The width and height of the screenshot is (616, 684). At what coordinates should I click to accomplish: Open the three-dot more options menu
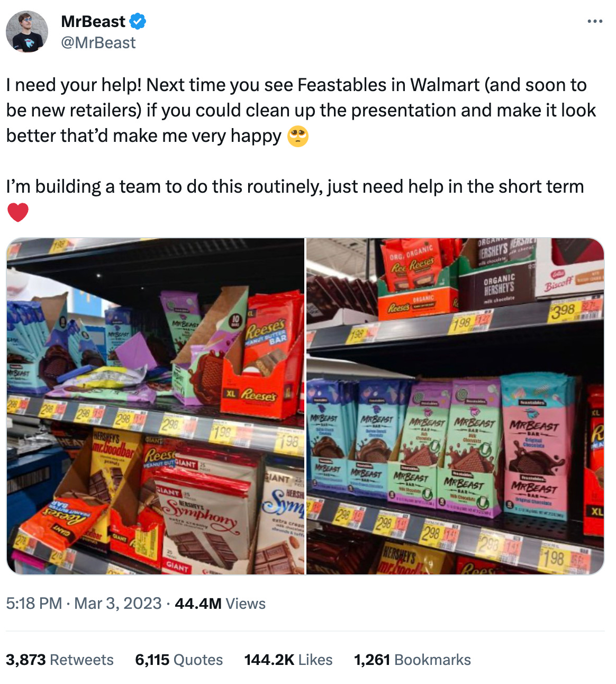tap(595, 22)
